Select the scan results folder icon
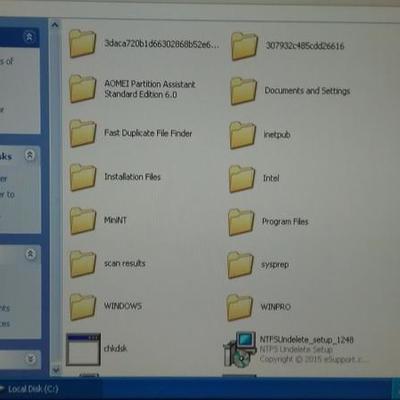This screenshot has width=400, height=400. tap(82, 264)
